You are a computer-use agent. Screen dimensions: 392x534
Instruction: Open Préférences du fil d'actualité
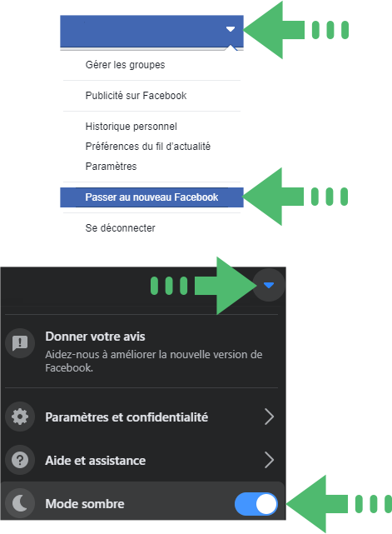[x=147, y=146]
